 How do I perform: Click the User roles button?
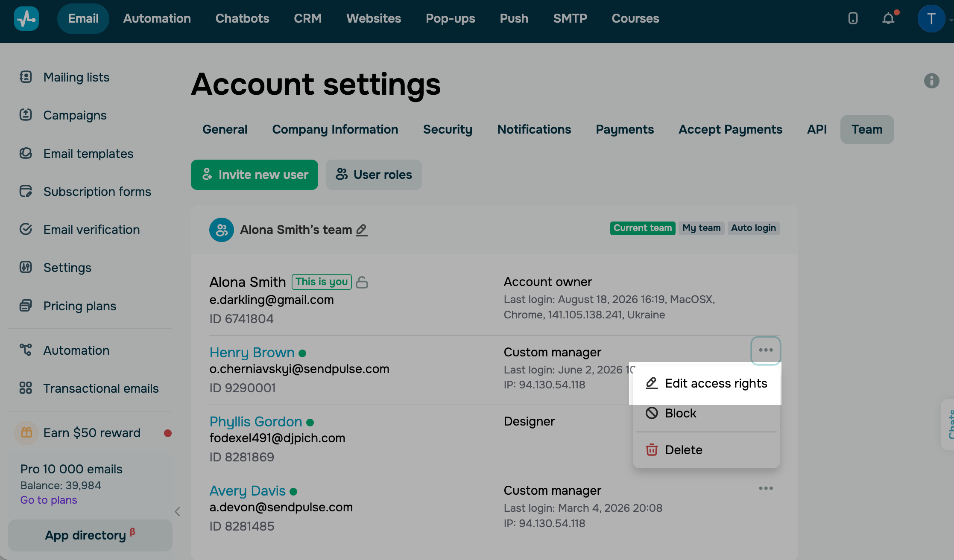(x=374, y=175)
